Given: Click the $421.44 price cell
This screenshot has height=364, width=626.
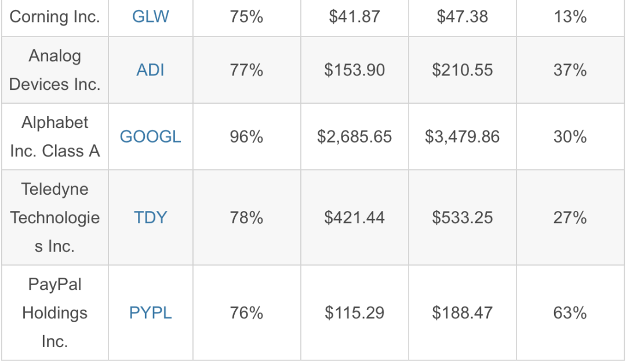Looking at the screenshot, I should coord(355,218).
